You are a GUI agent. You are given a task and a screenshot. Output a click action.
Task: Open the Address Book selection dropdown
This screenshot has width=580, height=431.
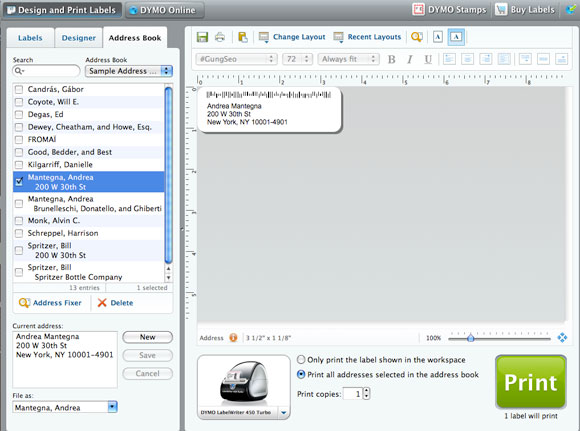coord(129,71)
